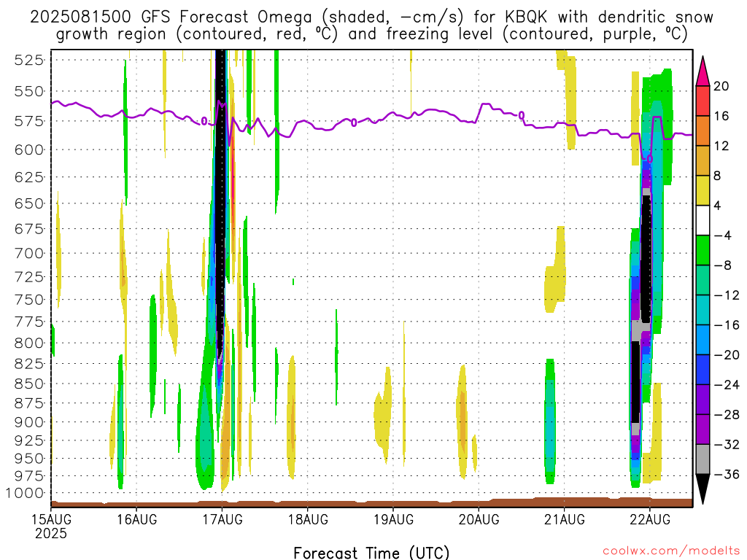Click the 17AUG time axis label
Viewport: 747px width, 560px height.
tap(222, 519)
